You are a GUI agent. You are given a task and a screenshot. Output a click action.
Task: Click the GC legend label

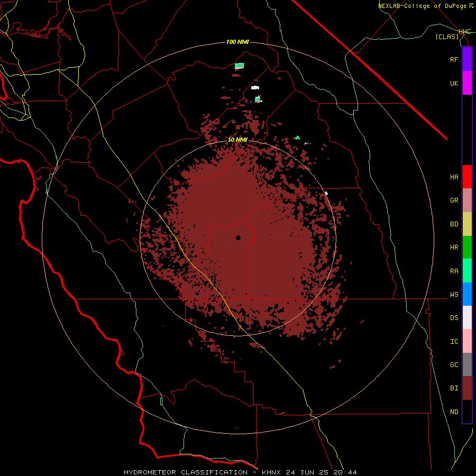click(x=454, y=365)
